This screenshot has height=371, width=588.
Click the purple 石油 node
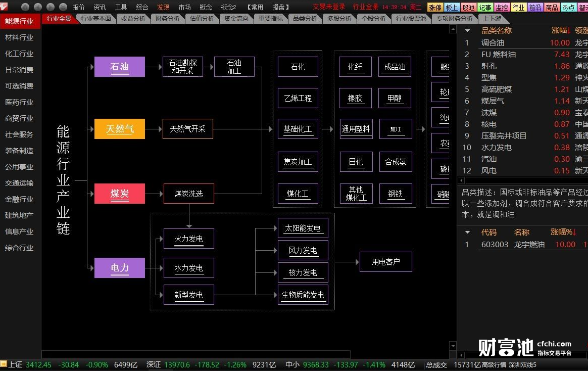(120, 67)
